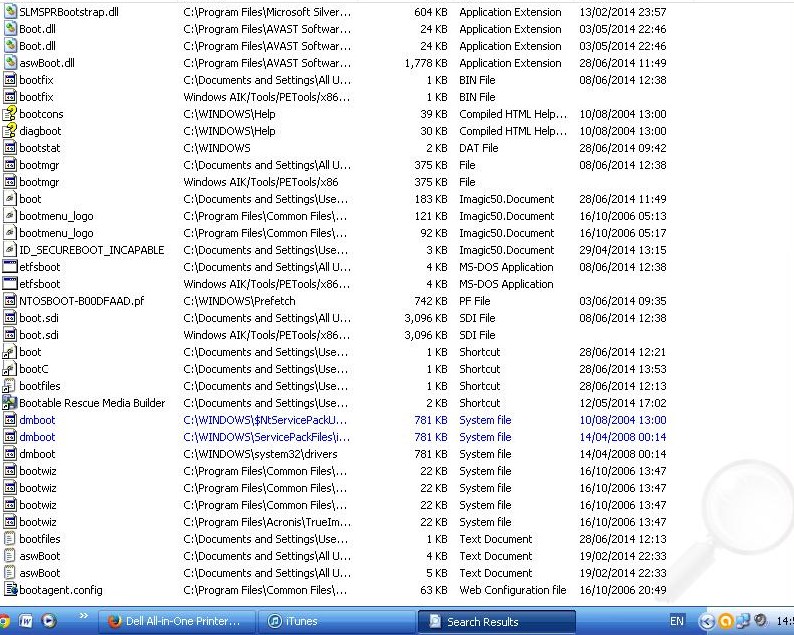Click date '16/10/2006 20:49'
This screenshot has height=635, width=794.
tap(623, 590)
